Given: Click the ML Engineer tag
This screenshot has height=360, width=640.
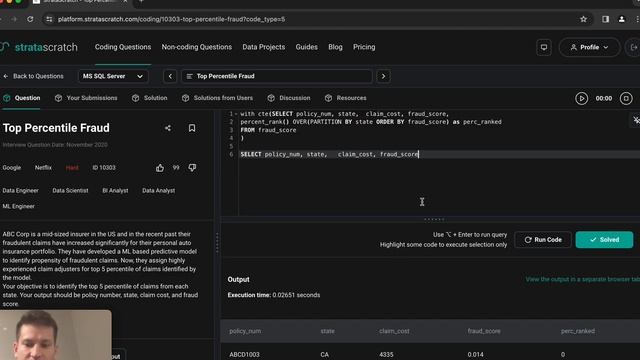Looking at the screenshot, I should [x=18, y=207].
